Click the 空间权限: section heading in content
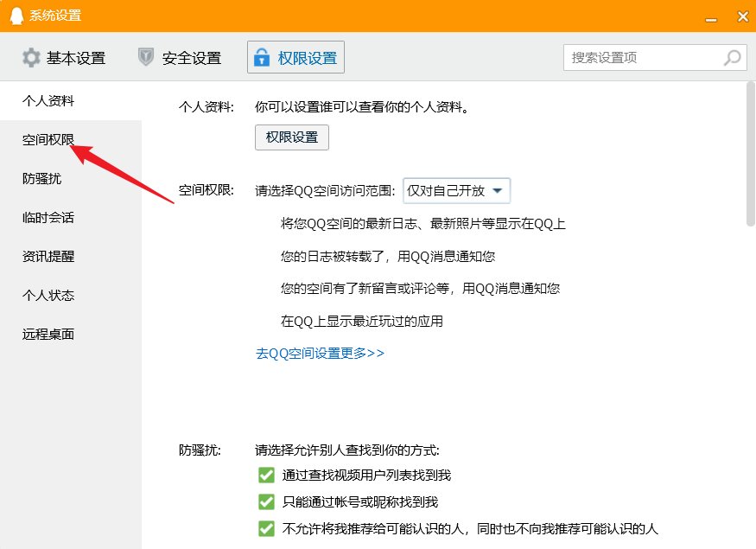This screenshot has height=549, width=756. 206,190
